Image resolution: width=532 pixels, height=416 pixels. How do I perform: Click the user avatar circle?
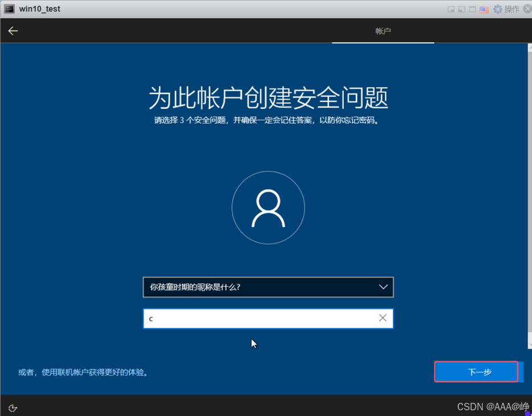[268, 207]
